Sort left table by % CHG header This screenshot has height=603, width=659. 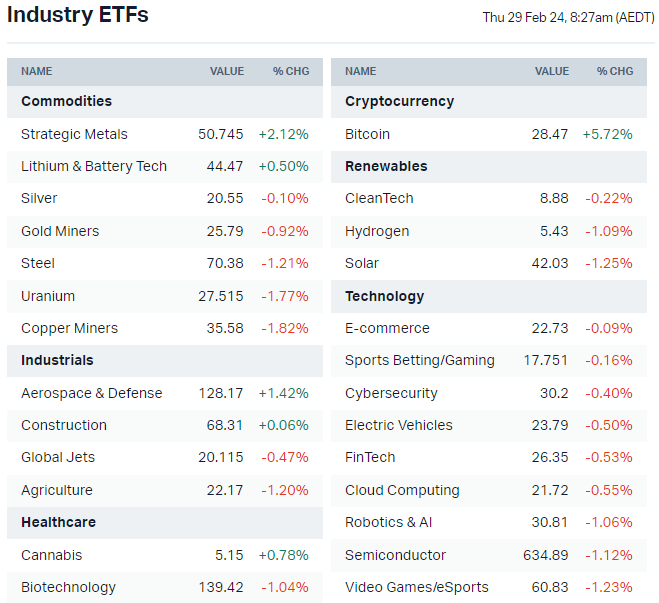tap(290, 71)
